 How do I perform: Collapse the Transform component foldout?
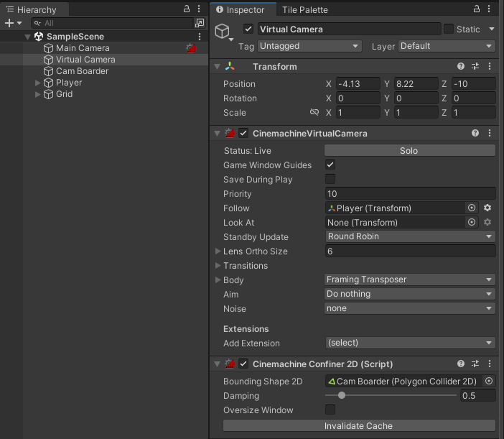[x=218, y=67]
